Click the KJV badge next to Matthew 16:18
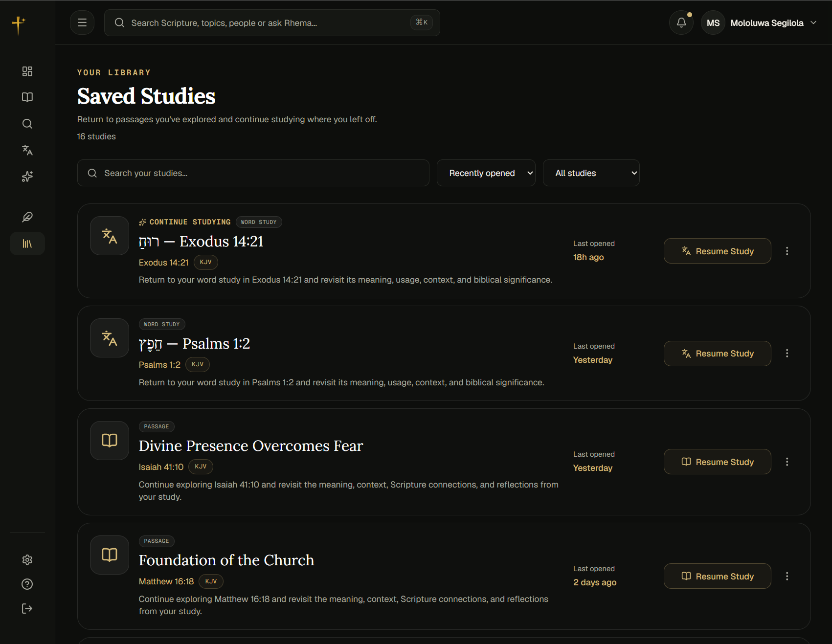The width and height of the screenshot is (832, 644). point(211,581)
